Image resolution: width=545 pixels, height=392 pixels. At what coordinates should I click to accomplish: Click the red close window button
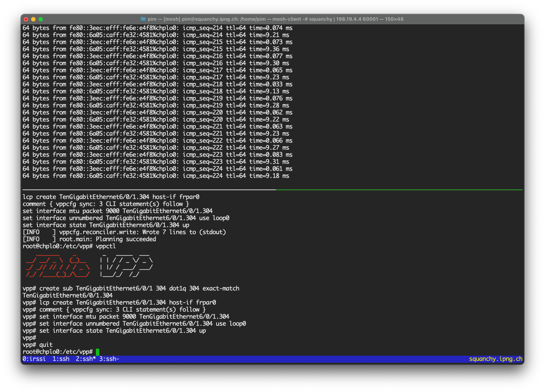(x=26, y=19)
